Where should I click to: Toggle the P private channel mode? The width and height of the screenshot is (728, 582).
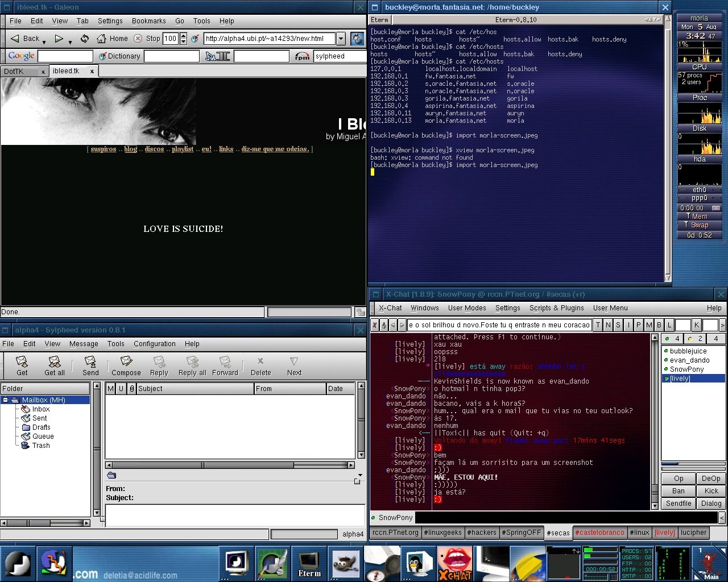tap(639, 325)
